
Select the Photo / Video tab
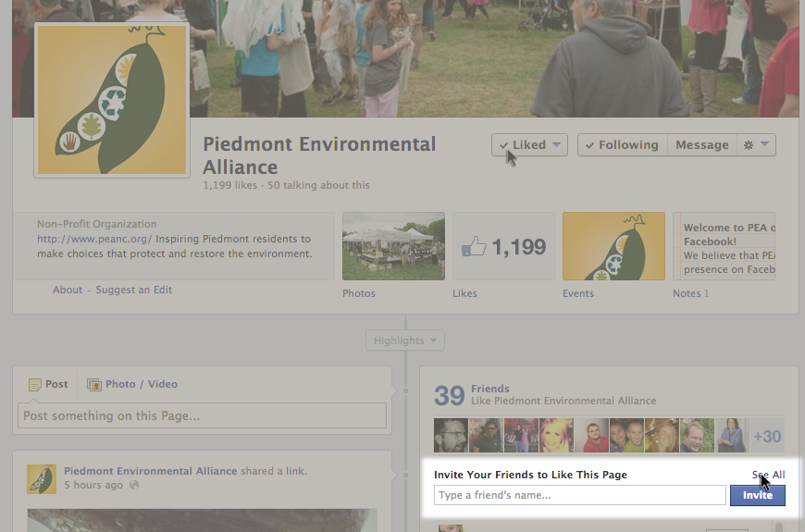point(132,384)
